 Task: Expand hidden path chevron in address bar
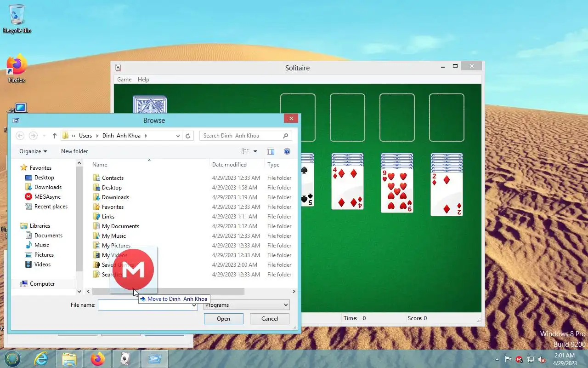point(73,136)
